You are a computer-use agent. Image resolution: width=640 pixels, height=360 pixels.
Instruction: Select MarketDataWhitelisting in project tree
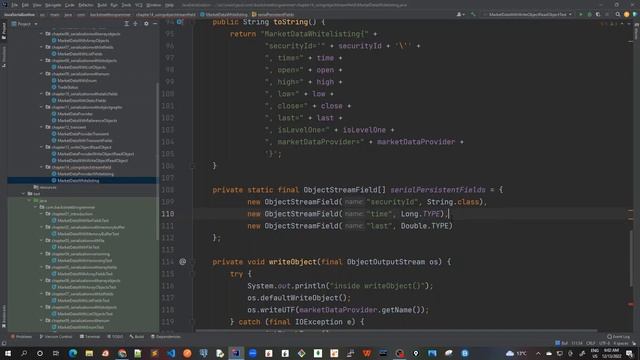(x=78, y=180)
